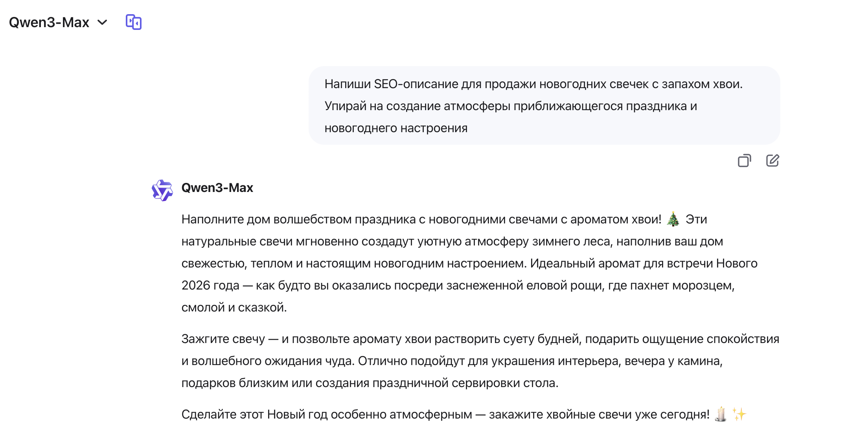Image resolution: width=868 pixels, height=439 pixels.
Task: Click the 'новогоднего настроения' line in prompt
Action: pyautogui.click(x=395, y=128)
